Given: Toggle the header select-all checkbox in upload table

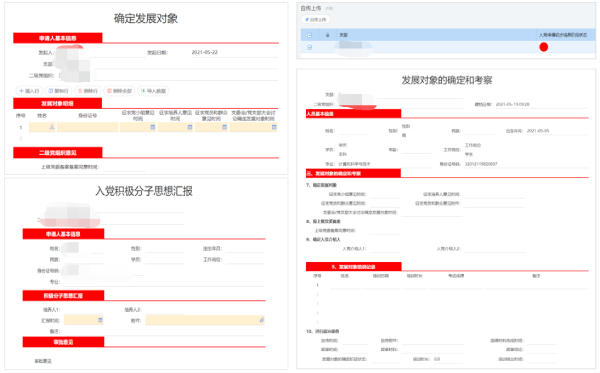Looking at the screenshot, I should 310,35.
